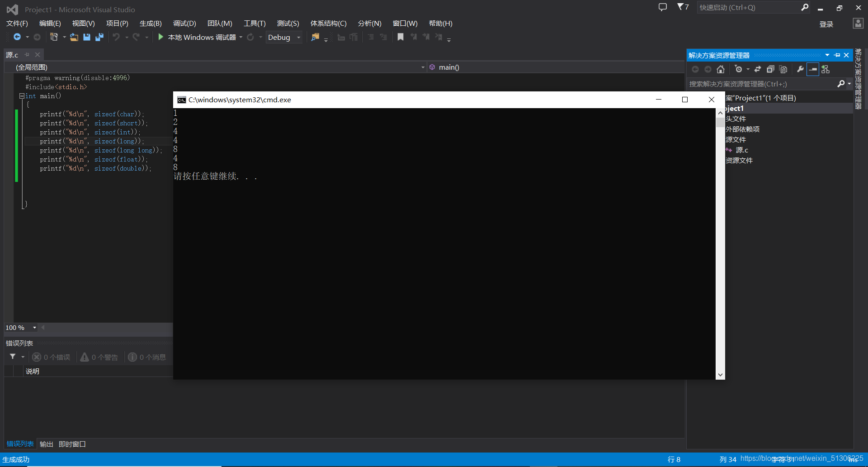Viewport: 868px width, 467px height.
Task: Open Solution Explorer window position dropdown
Action: [x=827, y=55]
